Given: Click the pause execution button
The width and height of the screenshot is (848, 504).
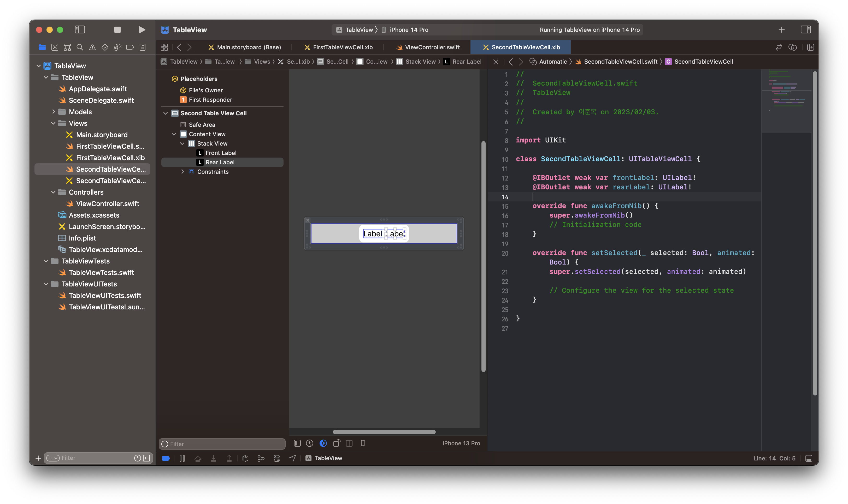Looking at the screenshot, I should coord(182,458).
